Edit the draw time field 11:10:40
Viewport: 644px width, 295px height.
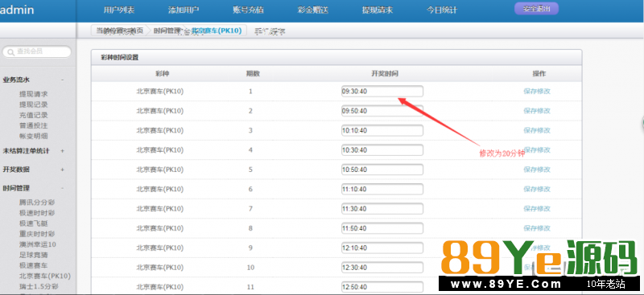point(382,189)
